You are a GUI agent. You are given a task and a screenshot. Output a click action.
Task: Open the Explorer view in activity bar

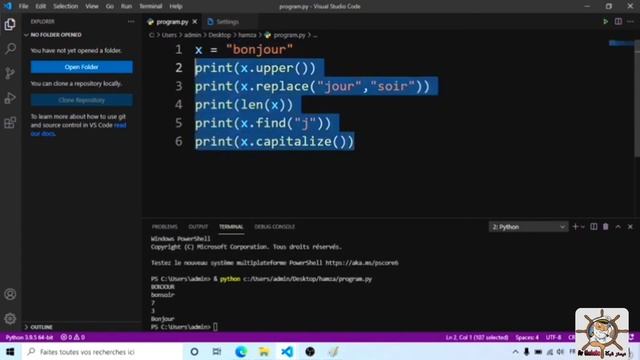10,24
